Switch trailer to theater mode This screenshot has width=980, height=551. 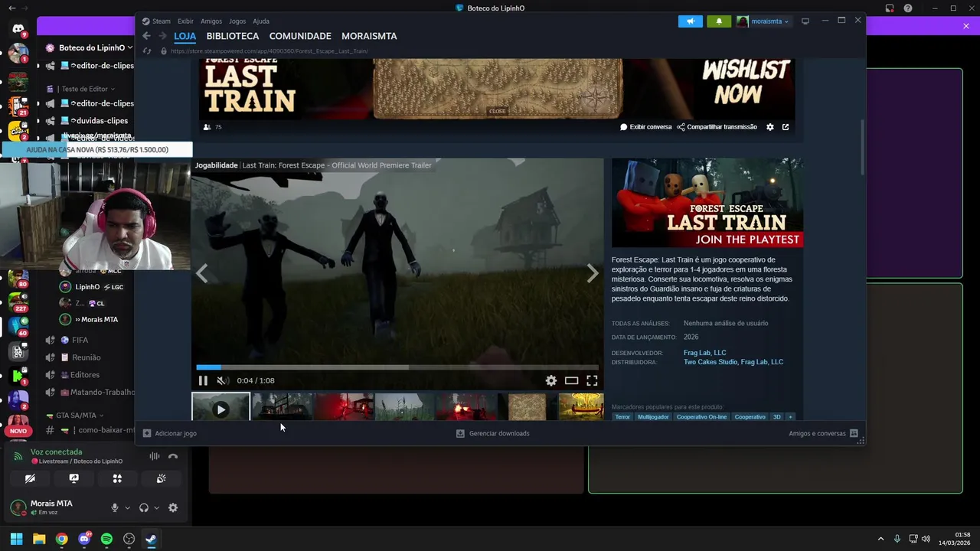point(571,380)
